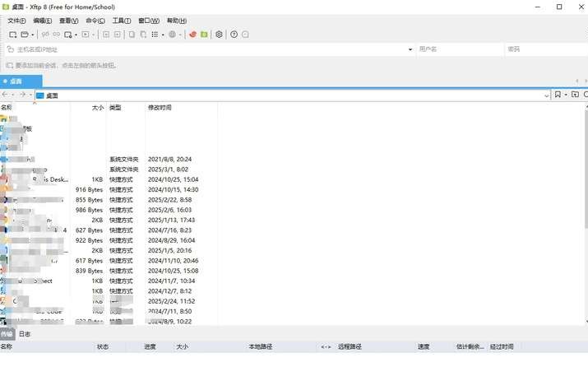This screenshot has height=367, width=588.
Task: Expand the view mode list dropdown arrow
Action: click(x=162, y=35)
